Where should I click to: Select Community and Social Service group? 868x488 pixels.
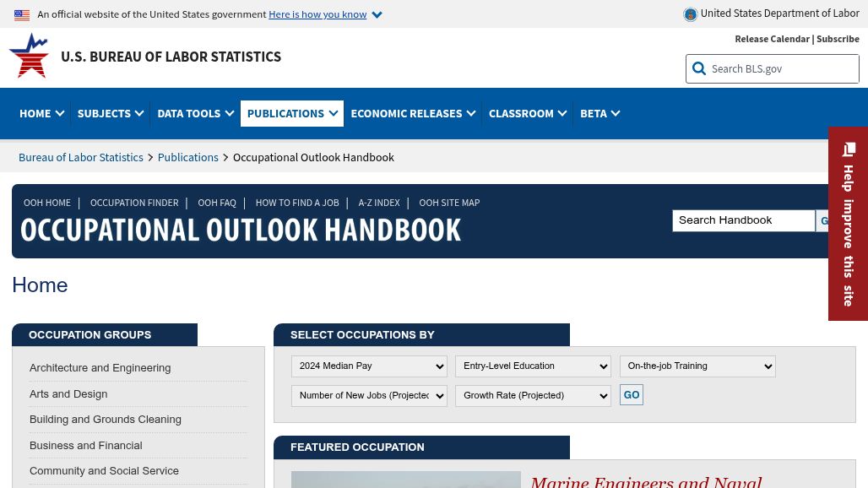(104, 471)
